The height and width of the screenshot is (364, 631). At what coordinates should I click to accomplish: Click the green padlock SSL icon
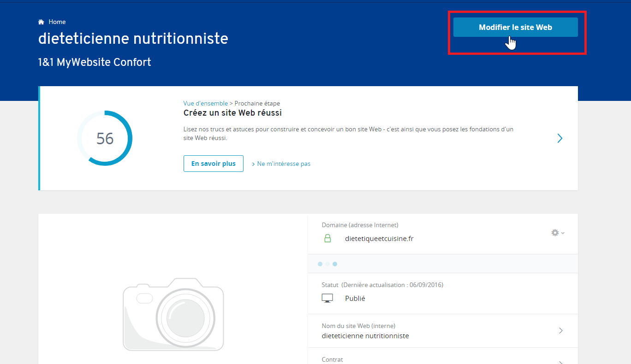327,238
